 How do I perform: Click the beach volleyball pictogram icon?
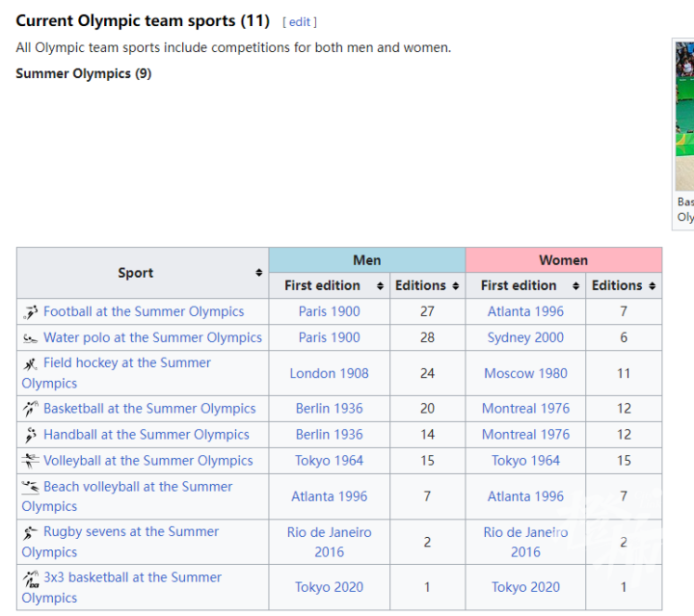click(x=31, y=488)
